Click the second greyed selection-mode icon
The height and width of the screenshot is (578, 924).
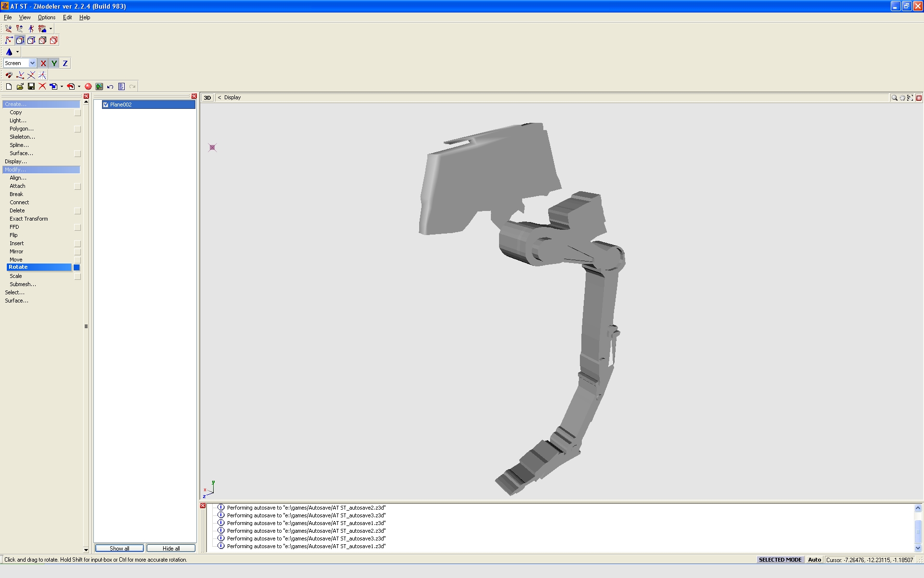[20, 29]
